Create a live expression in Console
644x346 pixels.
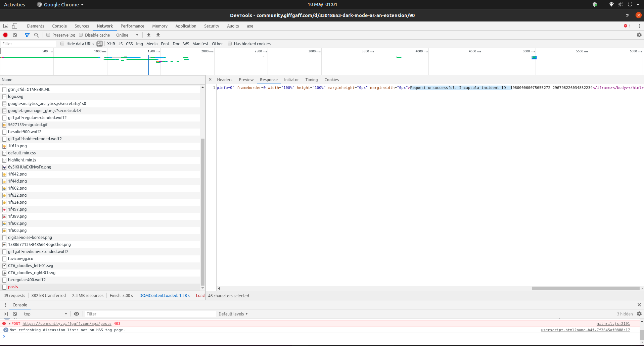tap(77, 314)
